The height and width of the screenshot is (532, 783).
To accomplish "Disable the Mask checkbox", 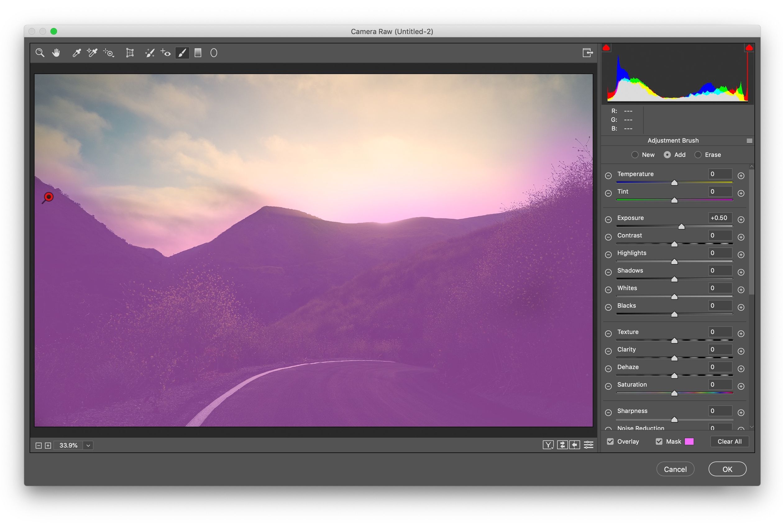I will (659, 441).
